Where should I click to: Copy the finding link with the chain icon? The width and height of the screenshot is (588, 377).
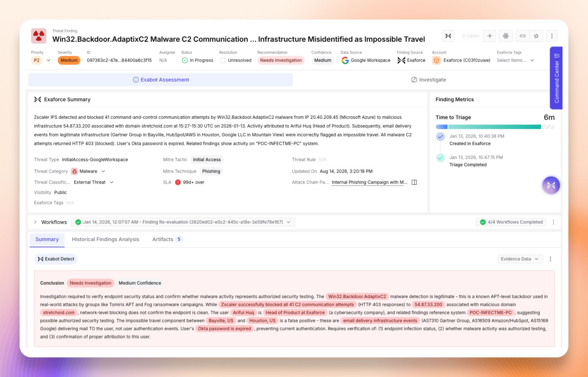(x=523, y=36)
